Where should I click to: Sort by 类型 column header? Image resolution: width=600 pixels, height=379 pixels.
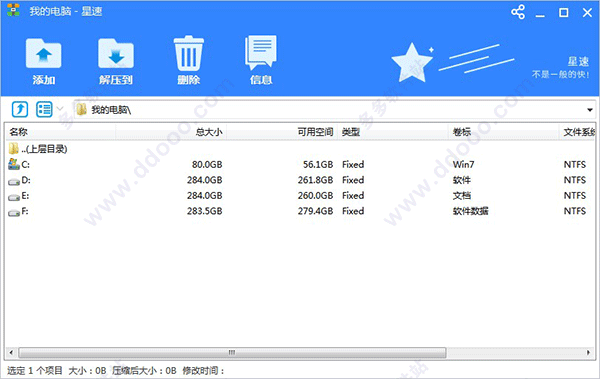pos(393,132)
